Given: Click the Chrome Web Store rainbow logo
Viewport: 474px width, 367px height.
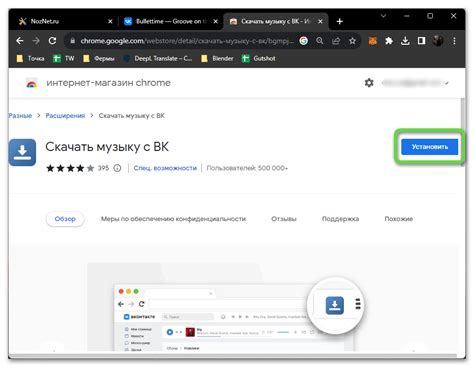Looking at the screenshot, I should coord(32,83).
